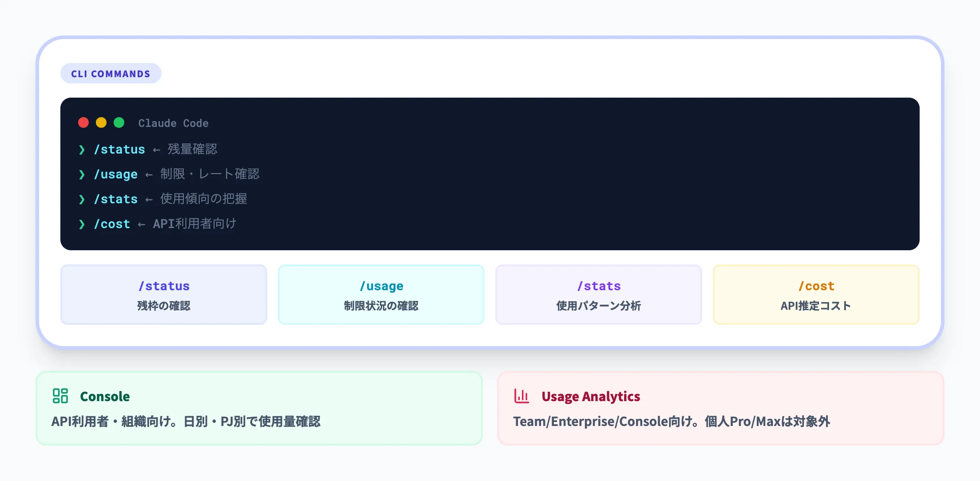Open the Usage Analytics panel

721,407
